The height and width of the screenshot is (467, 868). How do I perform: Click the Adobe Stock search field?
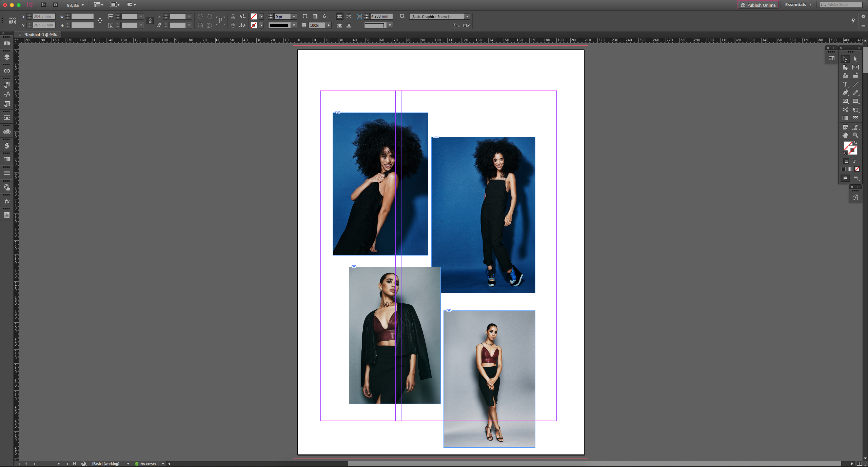(841, 5)
